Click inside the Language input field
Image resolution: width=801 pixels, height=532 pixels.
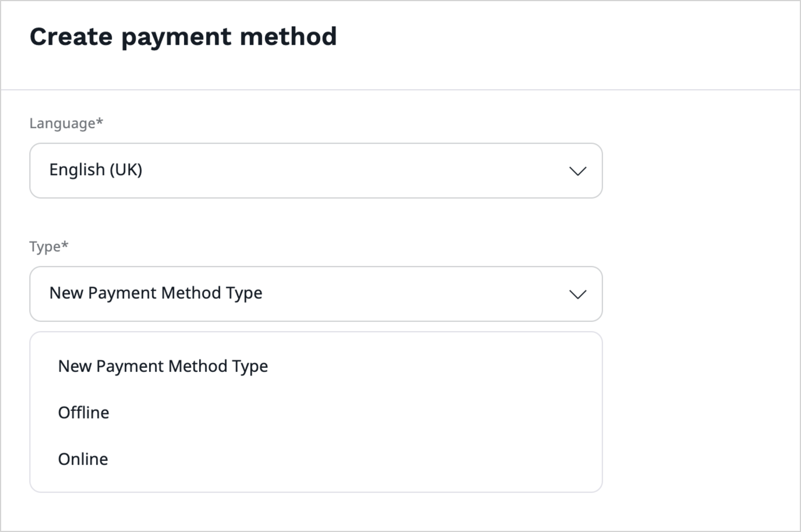click(x=316, y=171)
